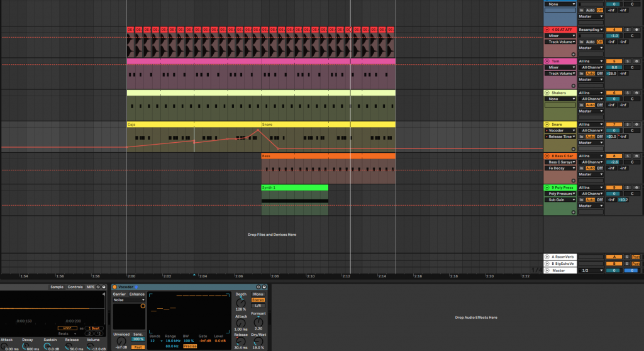
Task: Select the Synth 1 clip header
Action: click(x=294, y=187)
